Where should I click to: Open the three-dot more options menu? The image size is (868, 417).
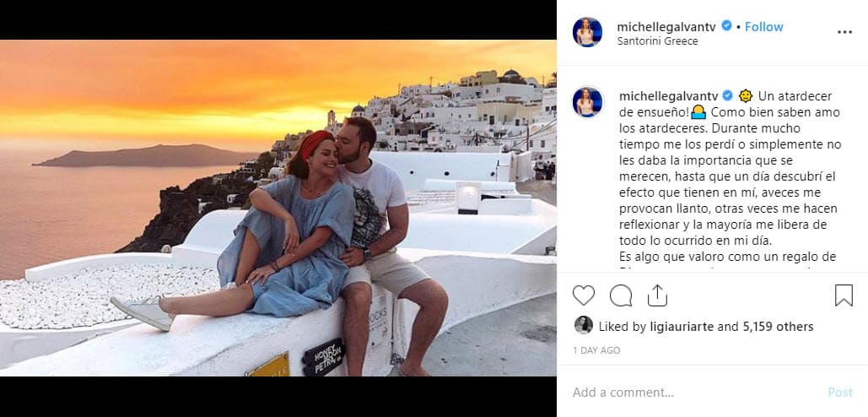[x=844, y=32]
